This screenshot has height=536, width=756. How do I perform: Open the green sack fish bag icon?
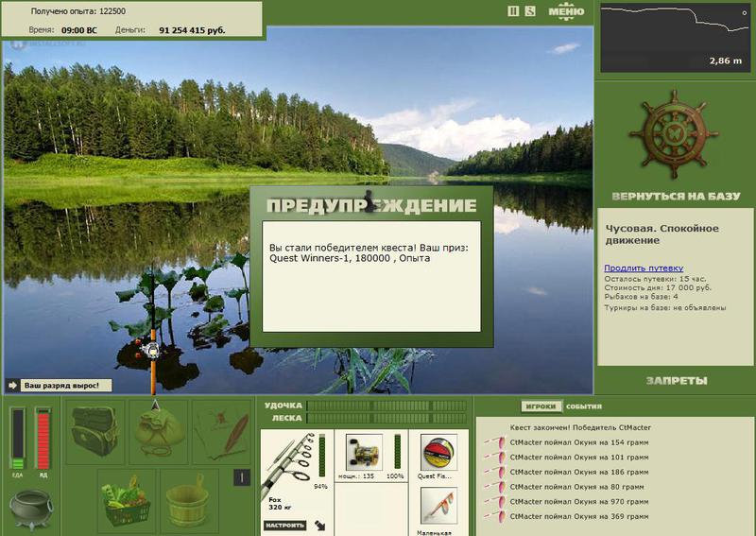(158, 431)
